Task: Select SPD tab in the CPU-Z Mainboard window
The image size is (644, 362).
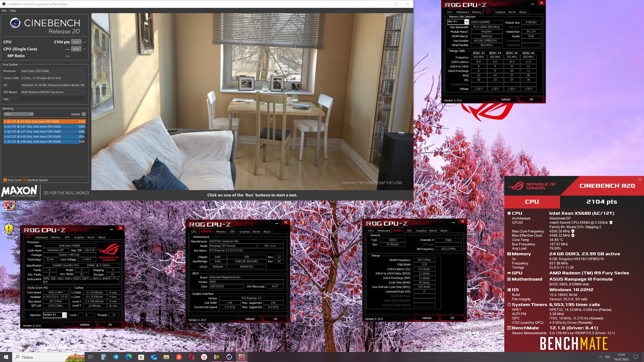Action: (x=232, y=232)
